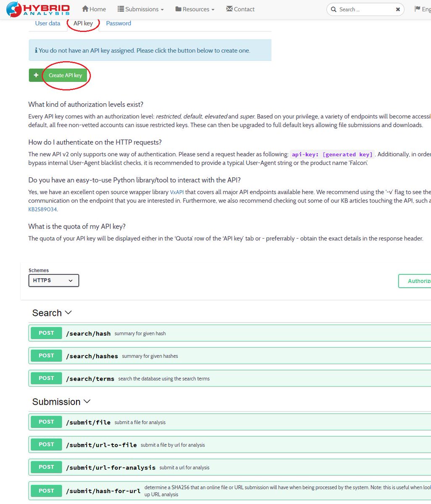Click the Create API key button
This screenshot has height=504, width=431.
65,75
